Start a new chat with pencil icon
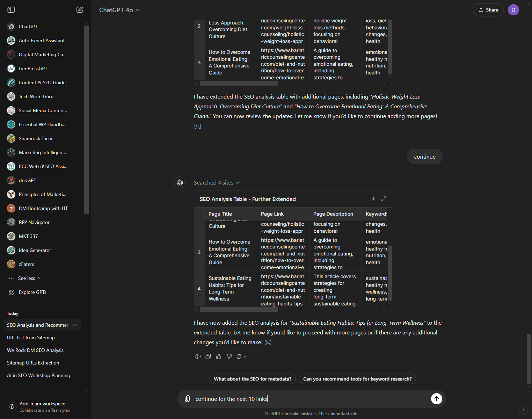Screen dimensions: 532x419 [80, 10]
